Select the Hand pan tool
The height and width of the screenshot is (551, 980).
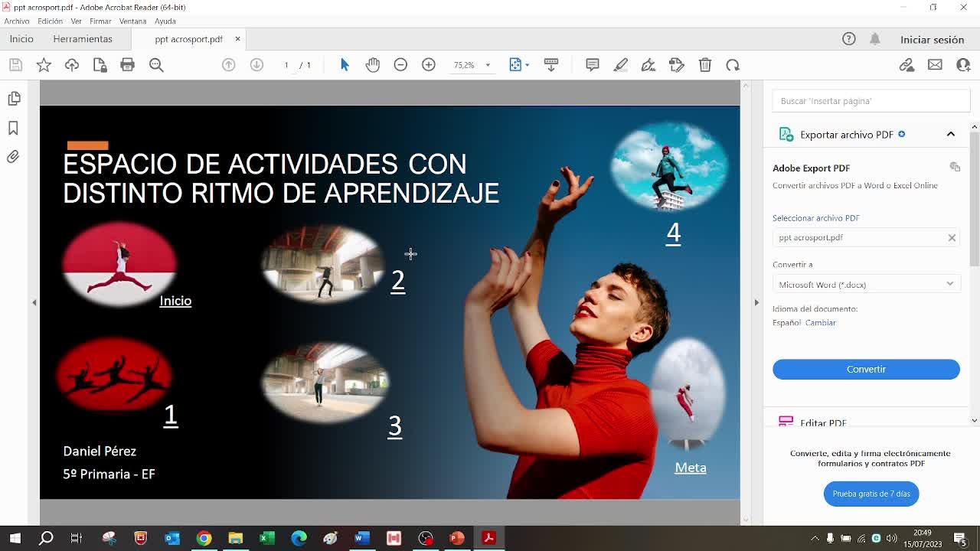(373, 65)
